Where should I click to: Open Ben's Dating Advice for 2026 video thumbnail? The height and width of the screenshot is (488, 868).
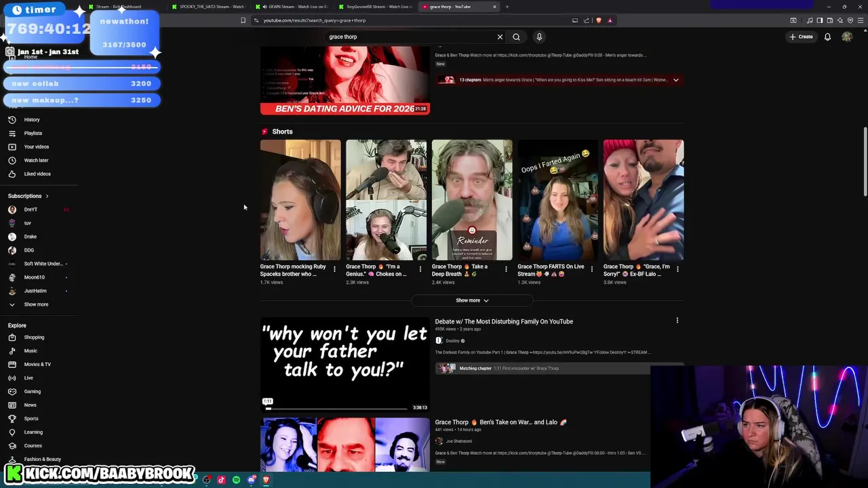coord(344,80)
